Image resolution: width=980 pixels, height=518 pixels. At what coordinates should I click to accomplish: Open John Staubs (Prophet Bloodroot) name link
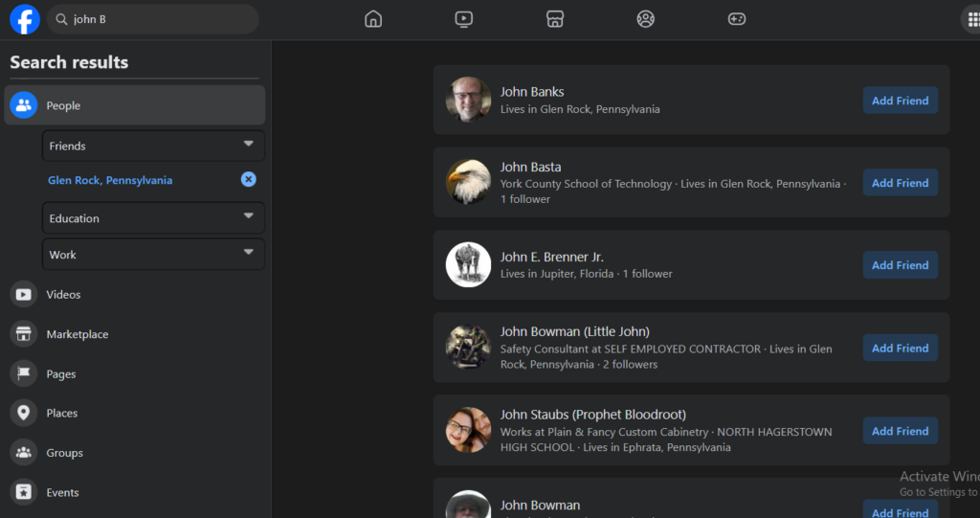593,415
